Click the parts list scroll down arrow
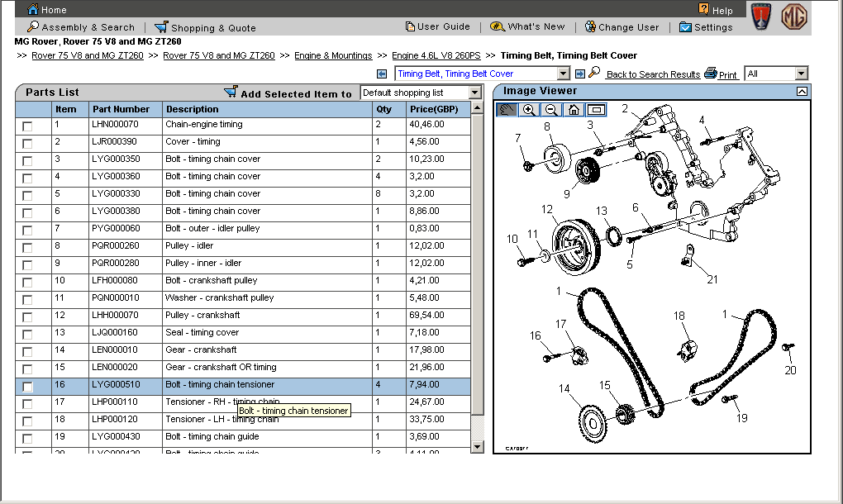 pyautogui.click(x=477, y=446)
